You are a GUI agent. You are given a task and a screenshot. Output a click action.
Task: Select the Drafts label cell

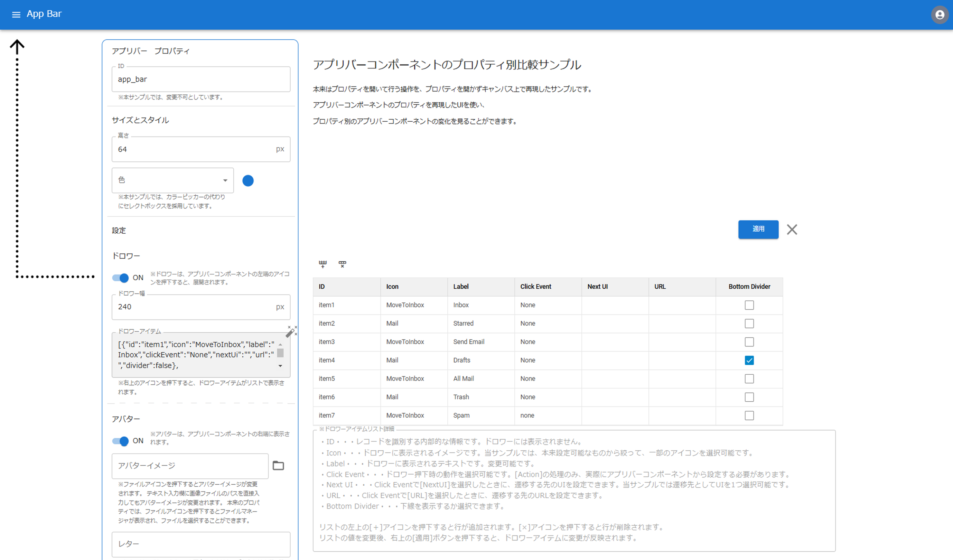pyautogui.click(x=481, y=360)
